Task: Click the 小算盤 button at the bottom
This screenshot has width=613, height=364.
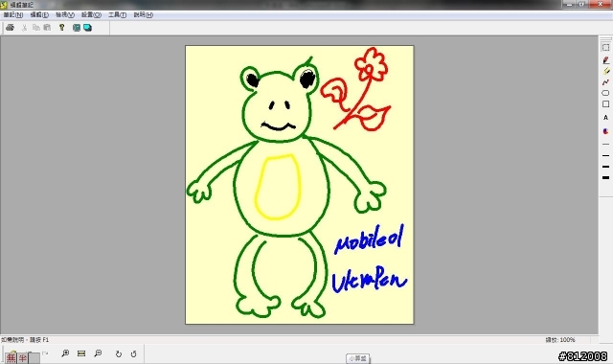Action: click(357, 358)
